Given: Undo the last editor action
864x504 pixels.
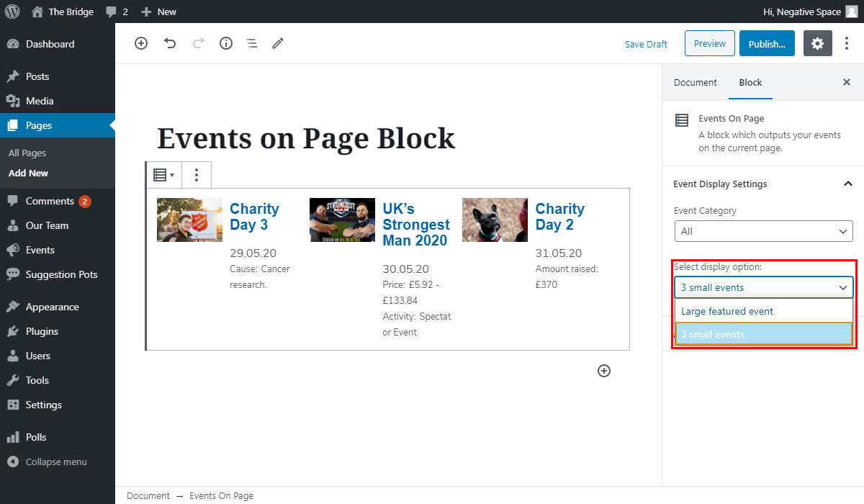Looking at the screenshot, I should (x=170, y=43).
